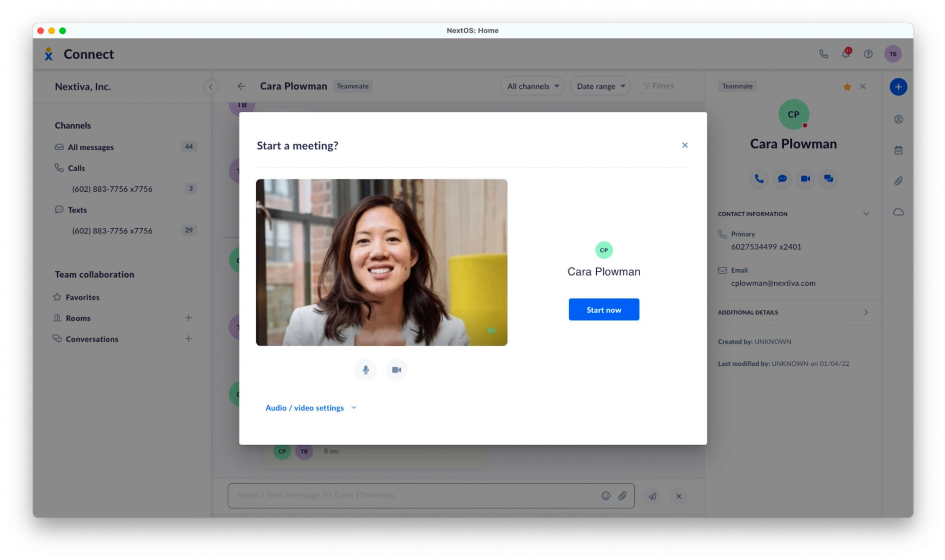
Task: Toggle camera off in meeting preview
Action: (x=396, y=370)
